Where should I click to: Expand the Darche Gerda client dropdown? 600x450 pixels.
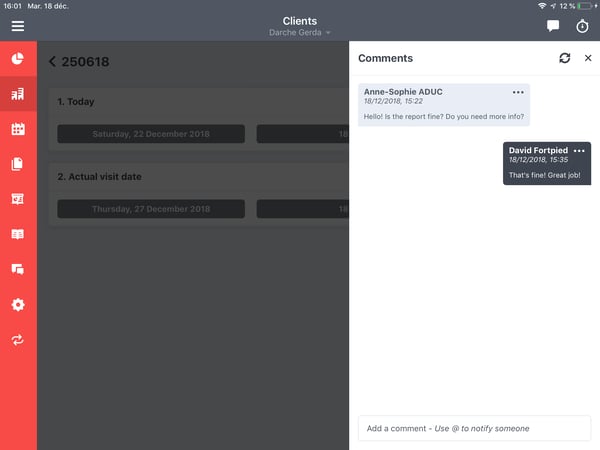tap(300, 33)
